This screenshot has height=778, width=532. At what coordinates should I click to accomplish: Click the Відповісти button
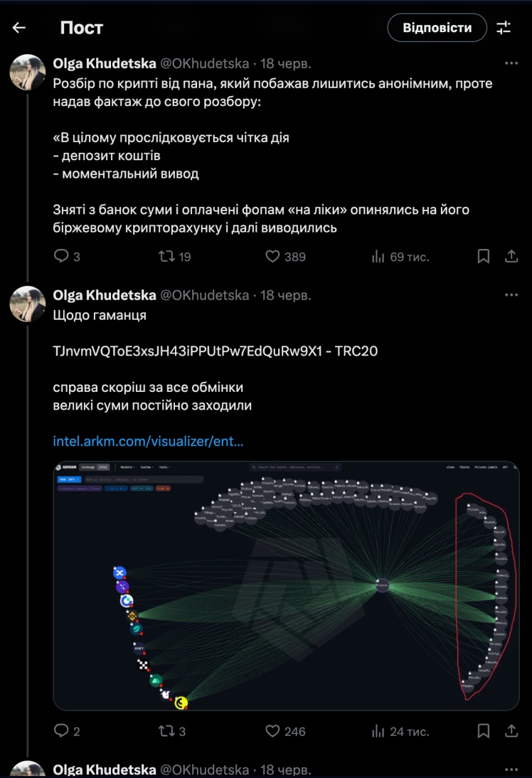click(437, 28)
